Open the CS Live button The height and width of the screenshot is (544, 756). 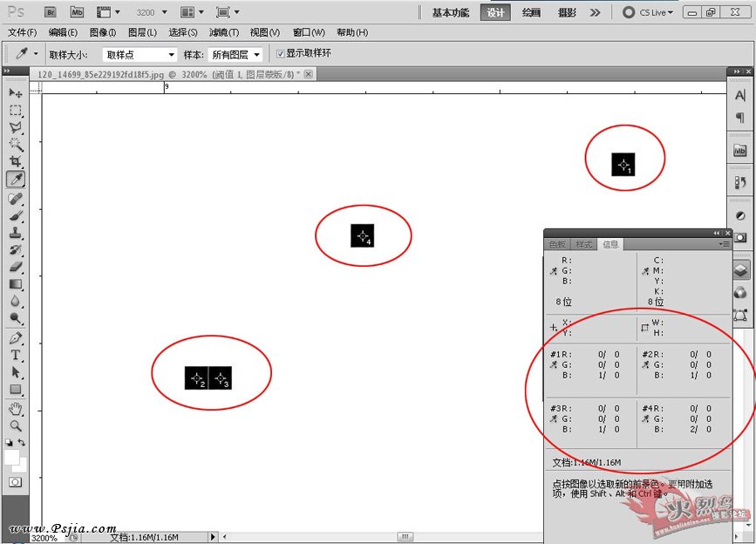(x=648, y=12)
